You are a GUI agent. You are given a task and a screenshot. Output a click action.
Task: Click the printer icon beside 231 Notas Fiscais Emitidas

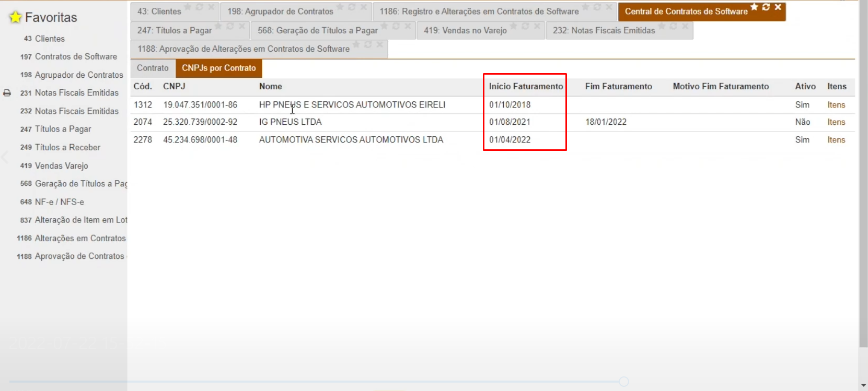7,93
